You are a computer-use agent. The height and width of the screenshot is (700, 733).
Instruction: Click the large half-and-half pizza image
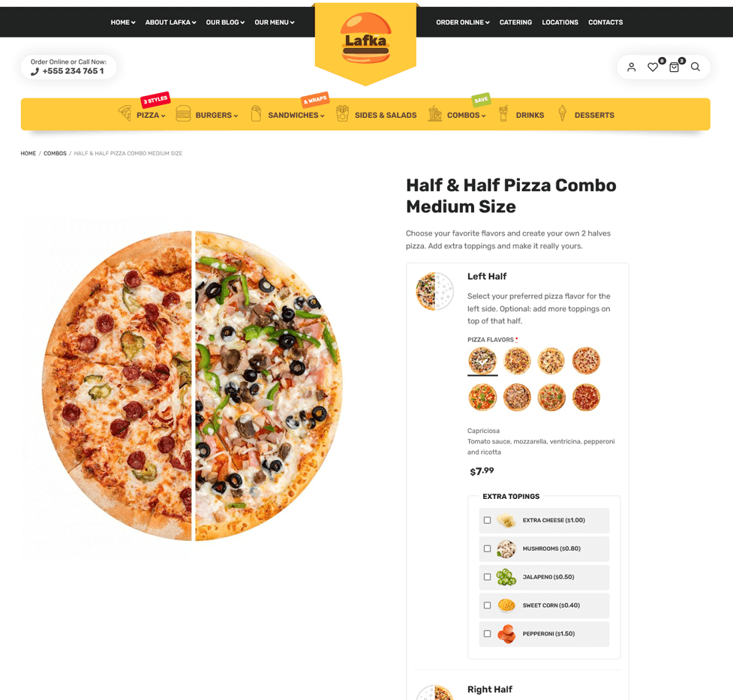pyautogui.click(x=192, y=386)
